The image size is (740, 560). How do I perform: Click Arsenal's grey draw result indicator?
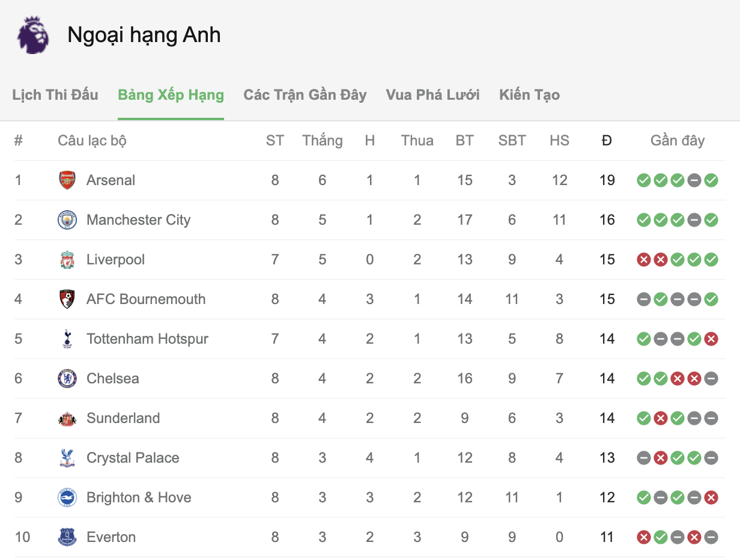[694, 180]
